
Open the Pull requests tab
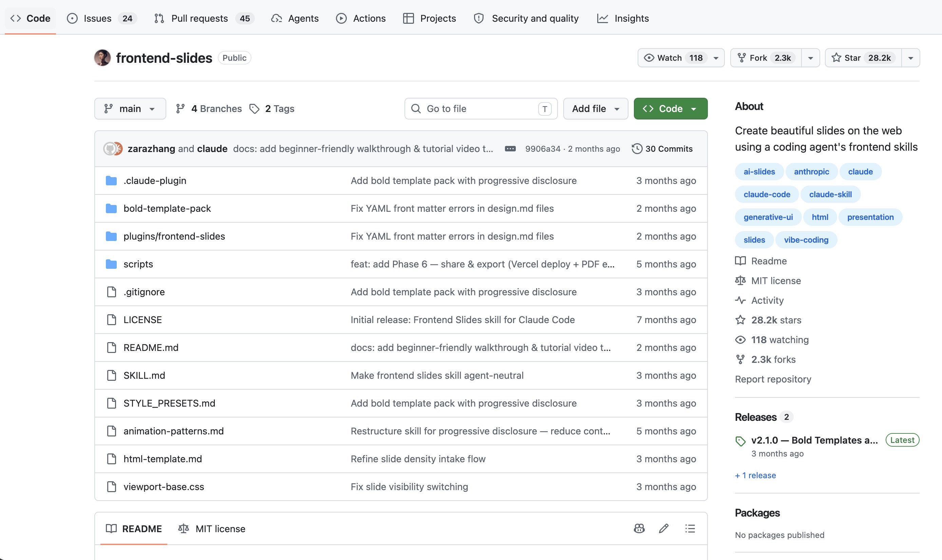coord(204,18)
